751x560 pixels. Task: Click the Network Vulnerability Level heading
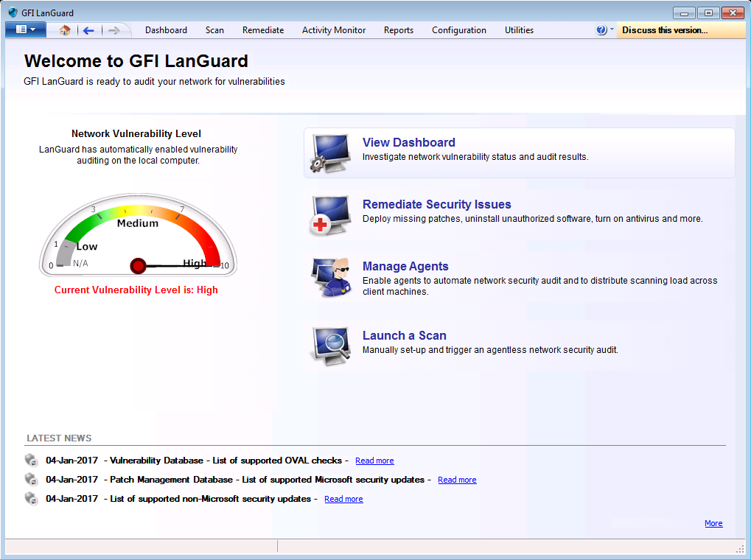point(136,133)
